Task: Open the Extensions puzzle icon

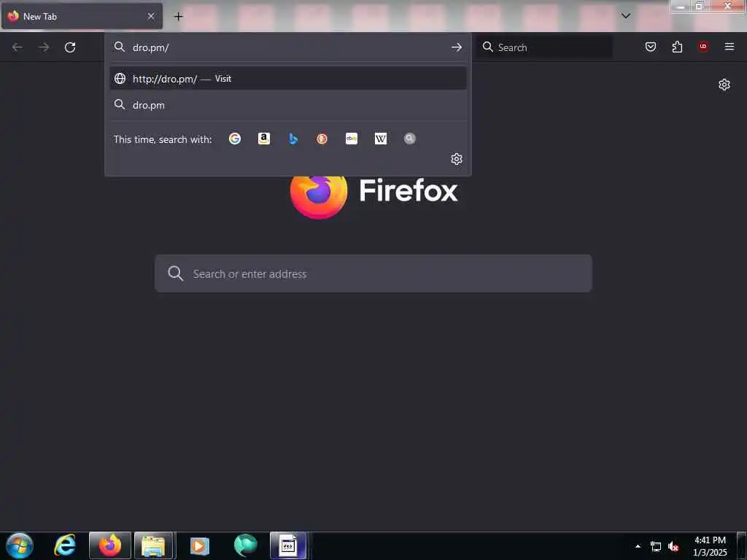Action: 677,47
